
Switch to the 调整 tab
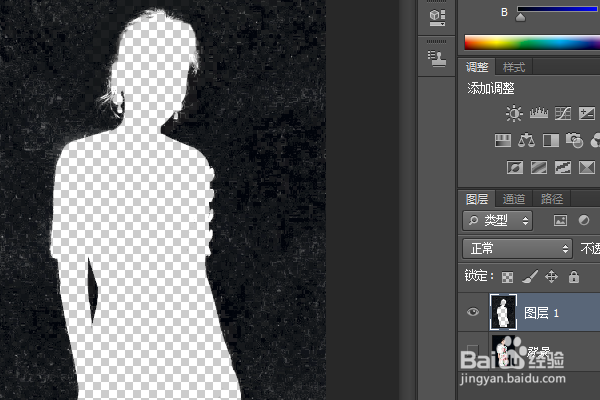(477, 67)
